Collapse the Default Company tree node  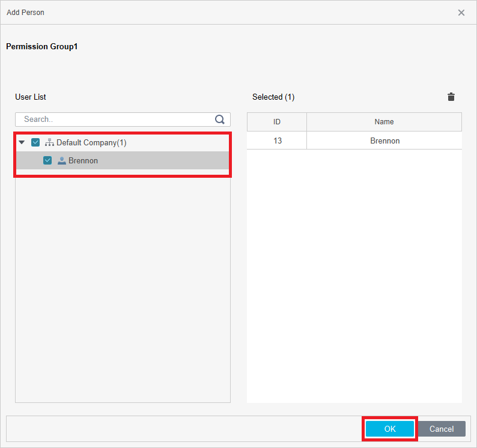click(22, 142)
